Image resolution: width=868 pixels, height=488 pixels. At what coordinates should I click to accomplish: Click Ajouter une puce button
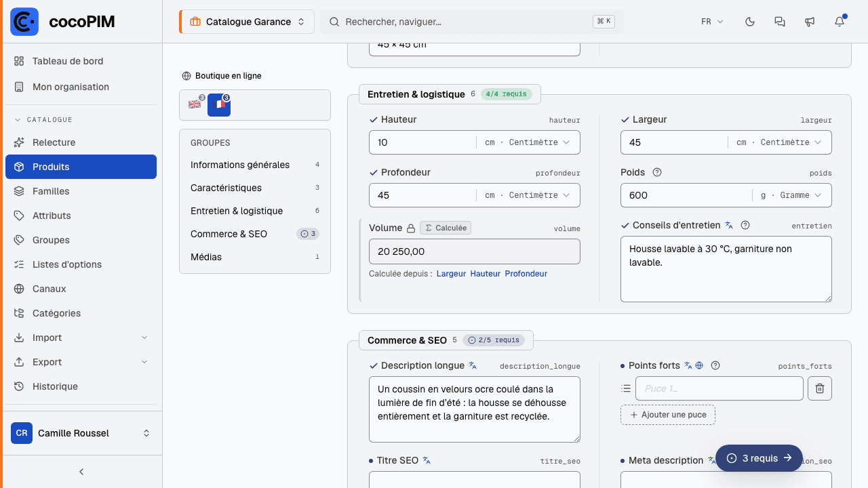pos(668,415)
